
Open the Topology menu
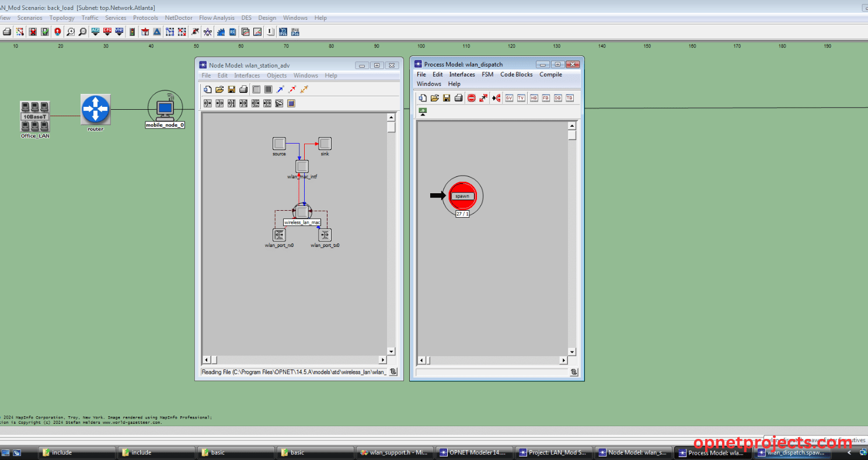(62, 18)
